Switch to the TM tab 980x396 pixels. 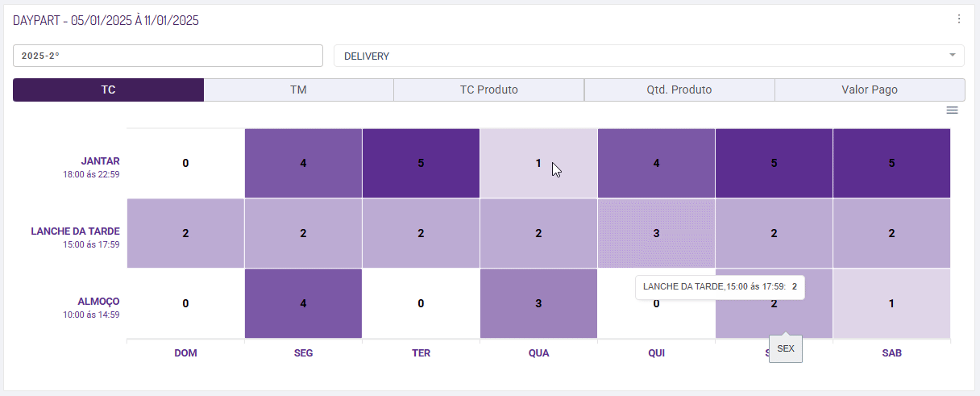[x=298, y=90]
